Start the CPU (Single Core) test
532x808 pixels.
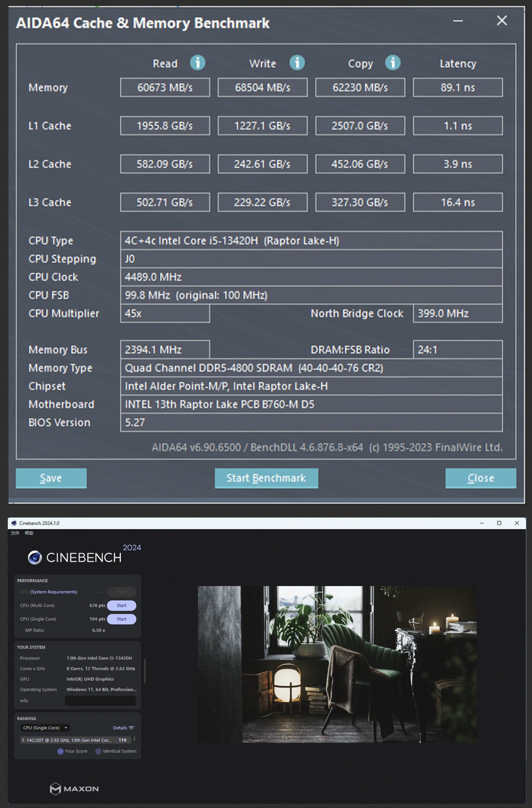tap(121, 619)
